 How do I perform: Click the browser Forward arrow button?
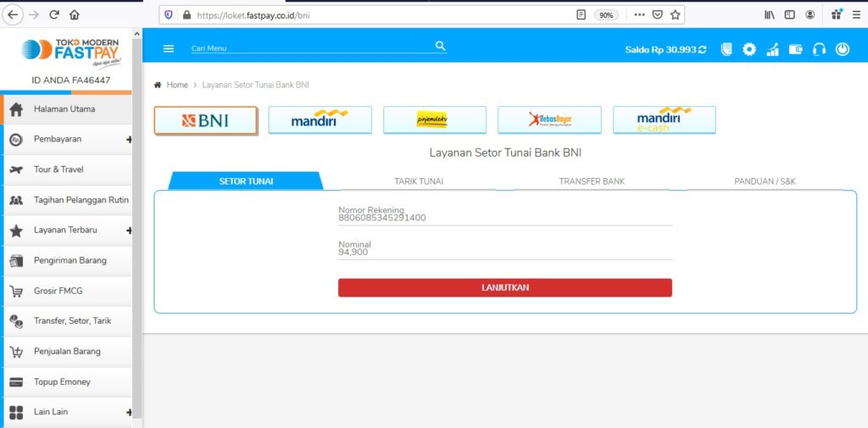tap(34, 15)
